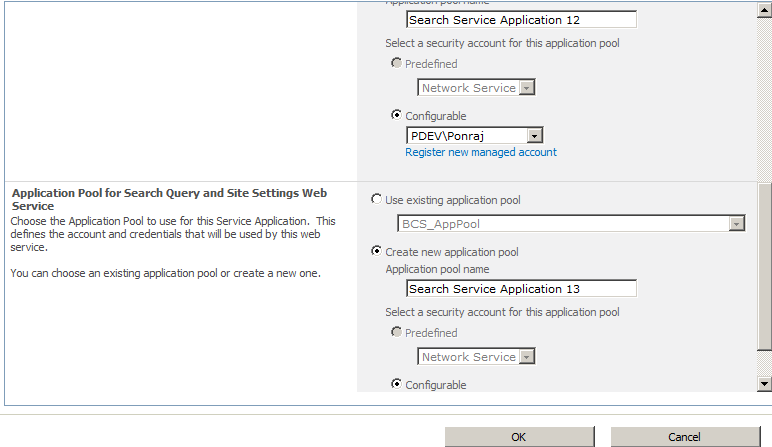Select Configurable above PDEV\Ponraj dropdown
772x447 pixels.
396,115
